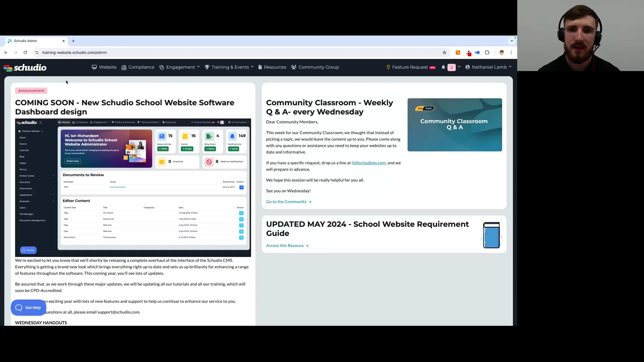Click the Community Classroom Q & A thumbnail
644x362 pixels.
tap(454, 125)
